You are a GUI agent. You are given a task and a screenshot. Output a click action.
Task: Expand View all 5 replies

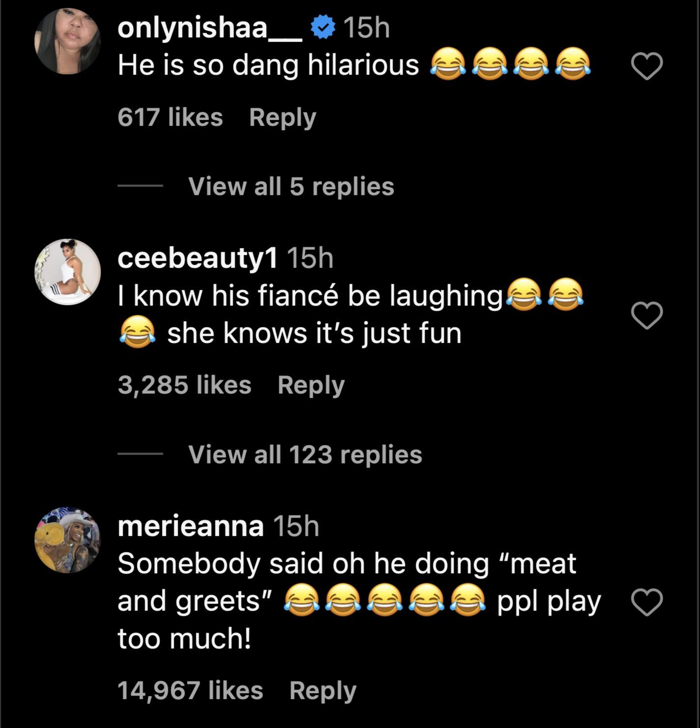(x=291, y=187)
